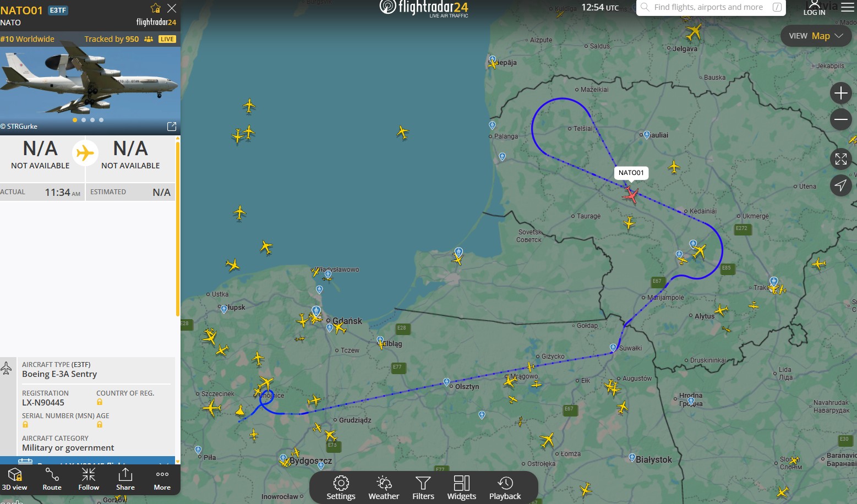Open the Widgets panel
Image resolution: width=857 pixels, height=504 pixels.
pos(462,487)
